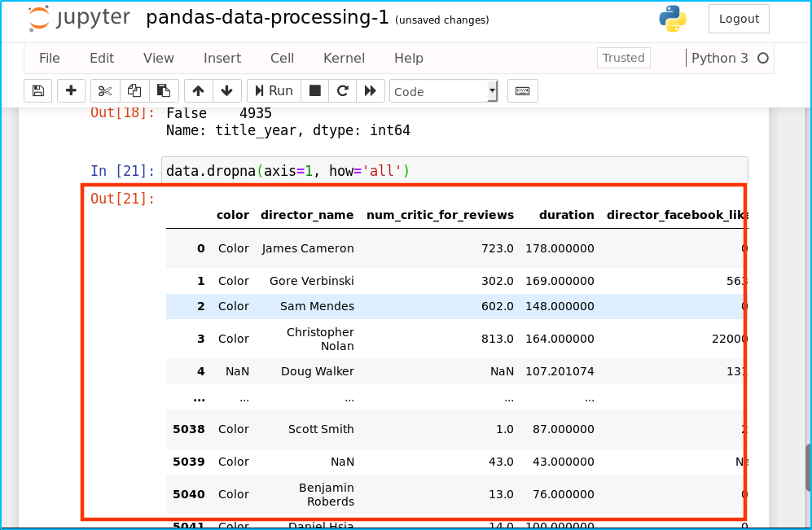Open the Edit menu
Image resolution: width=812 pixels, height=530 pixels.
click(x=102, y=58)
